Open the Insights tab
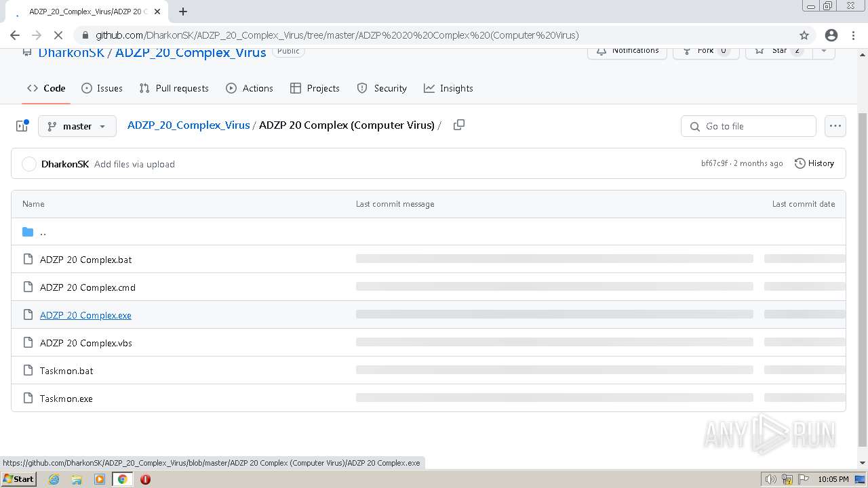 tap(448, 88)
